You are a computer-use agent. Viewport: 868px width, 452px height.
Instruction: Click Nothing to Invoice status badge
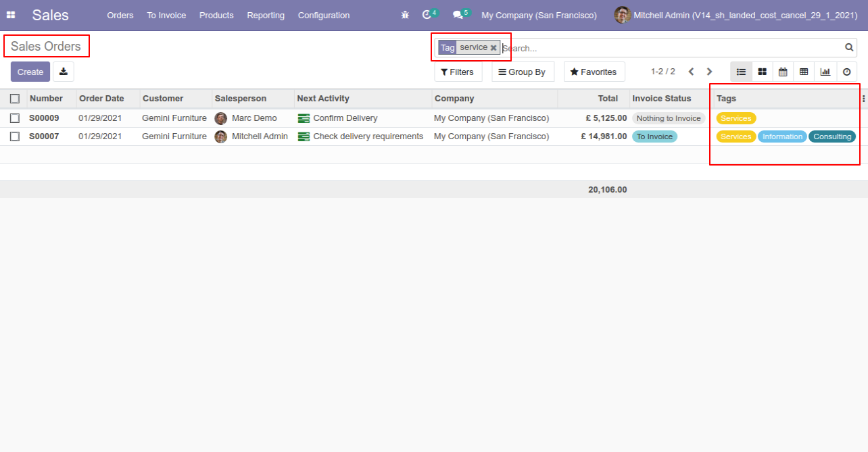coord(669,118)
